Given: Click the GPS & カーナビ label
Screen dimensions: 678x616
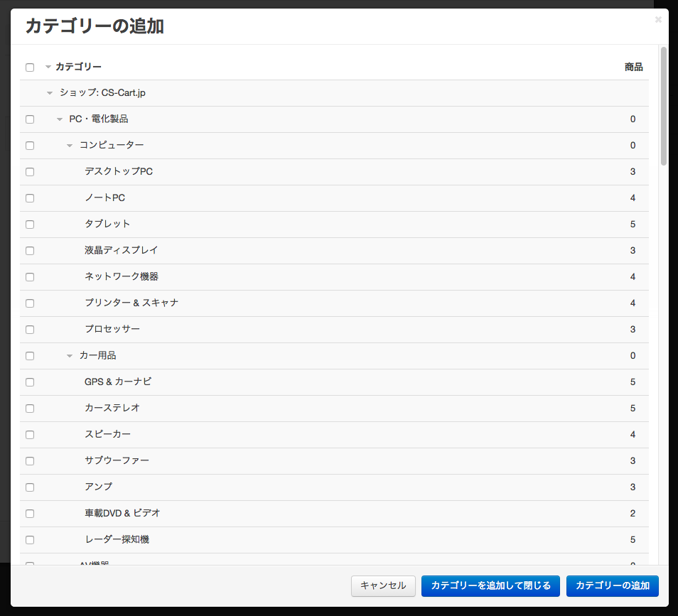Looking at the screenshot, I should [x=118, y=382].
